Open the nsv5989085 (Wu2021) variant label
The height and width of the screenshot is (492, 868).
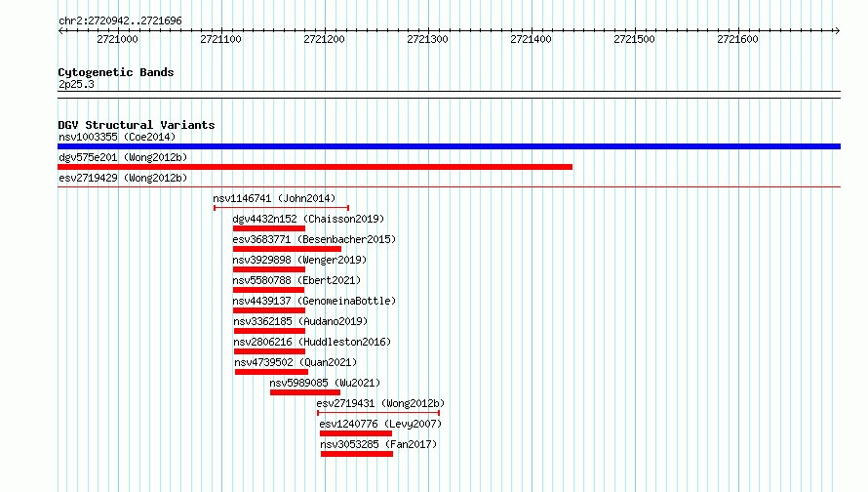click(x=325, y=383)
